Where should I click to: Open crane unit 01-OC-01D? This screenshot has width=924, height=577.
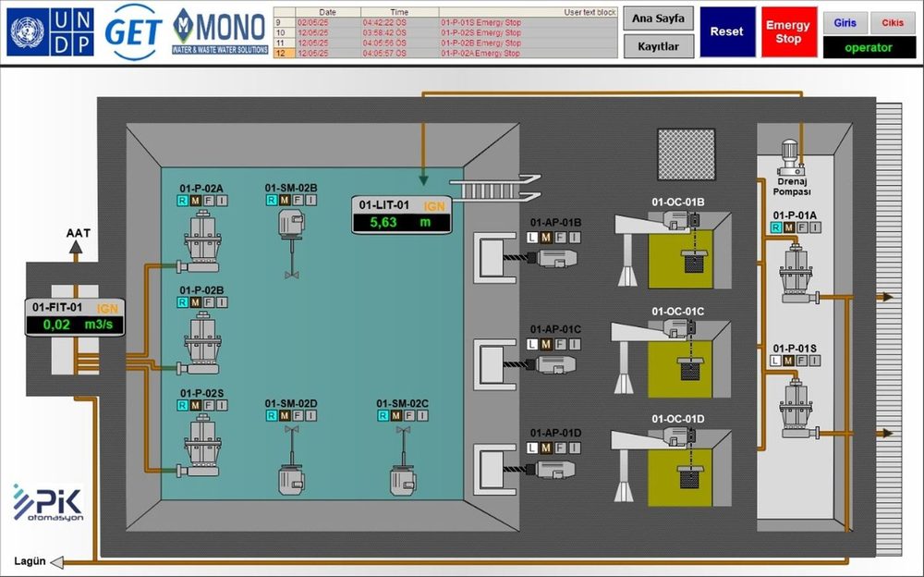(670, 467)
